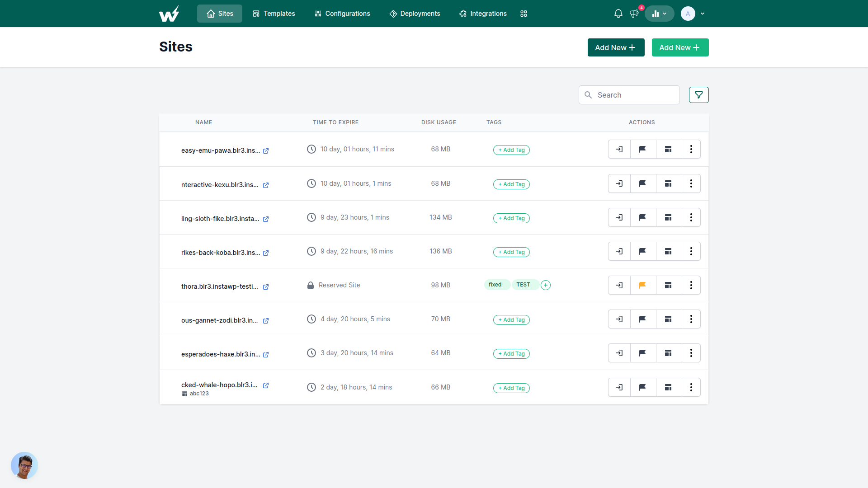This screenshot has width=868, height=488.
Task: Open the Templates tab
Action: coord(274,14)
